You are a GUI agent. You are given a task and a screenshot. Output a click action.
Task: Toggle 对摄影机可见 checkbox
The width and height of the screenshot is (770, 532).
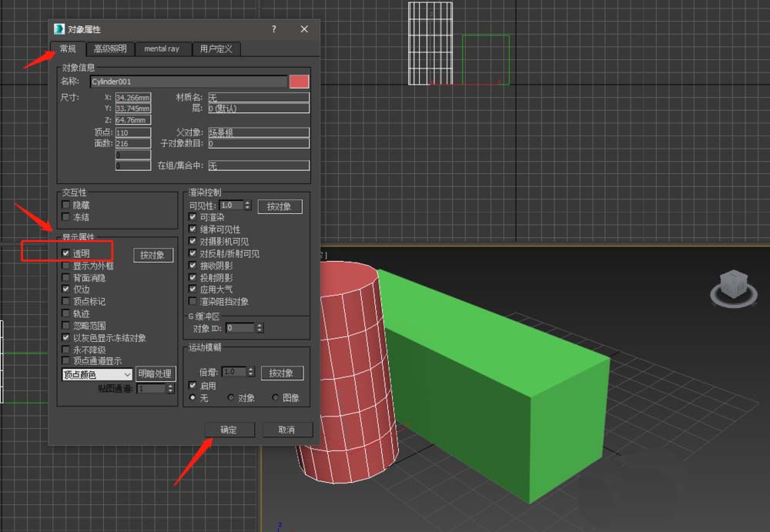click(x=192, y=241)
